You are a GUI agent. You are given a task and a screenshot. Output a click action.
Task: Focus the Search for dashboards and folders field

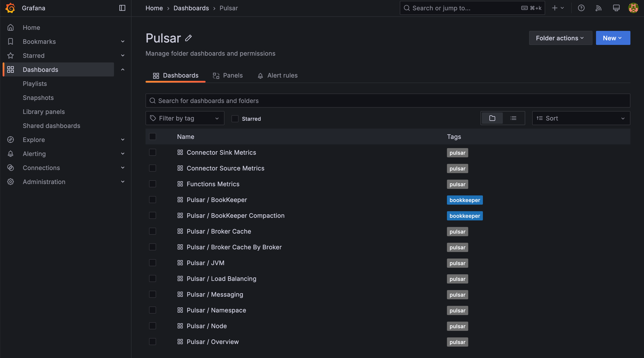pos(388,101)
